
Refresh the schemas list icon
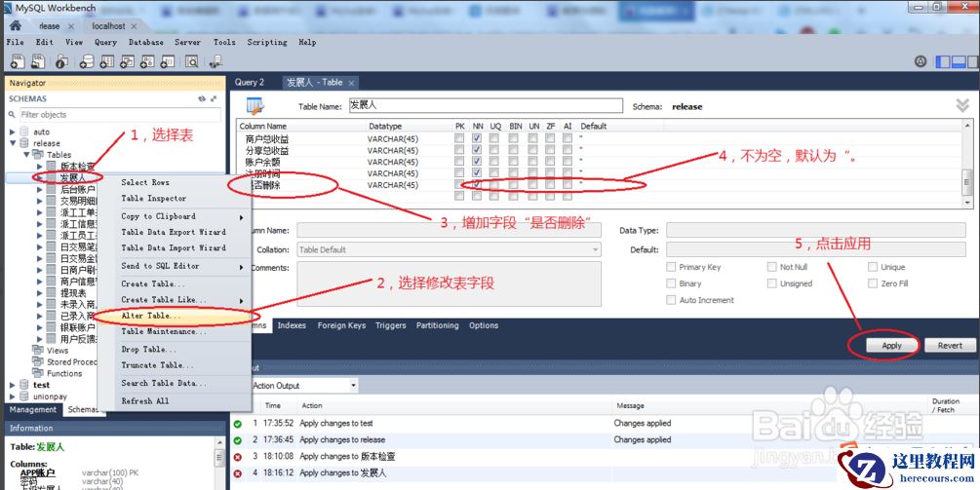(x=202, y=98)
